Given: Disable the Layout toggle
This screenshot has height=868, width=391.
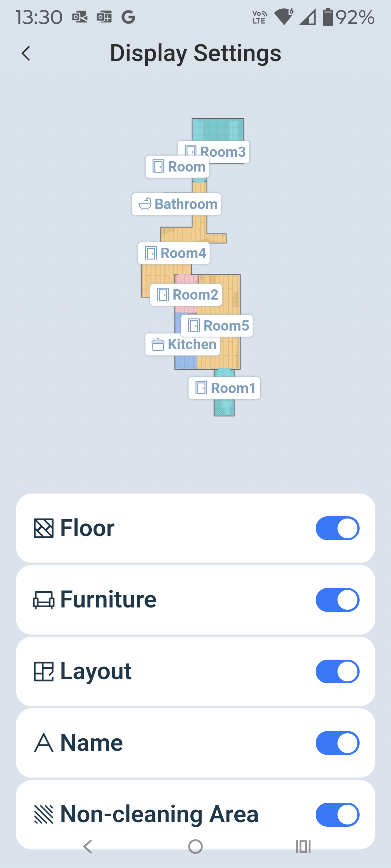Looking at the screenshot, I should 337,671.
